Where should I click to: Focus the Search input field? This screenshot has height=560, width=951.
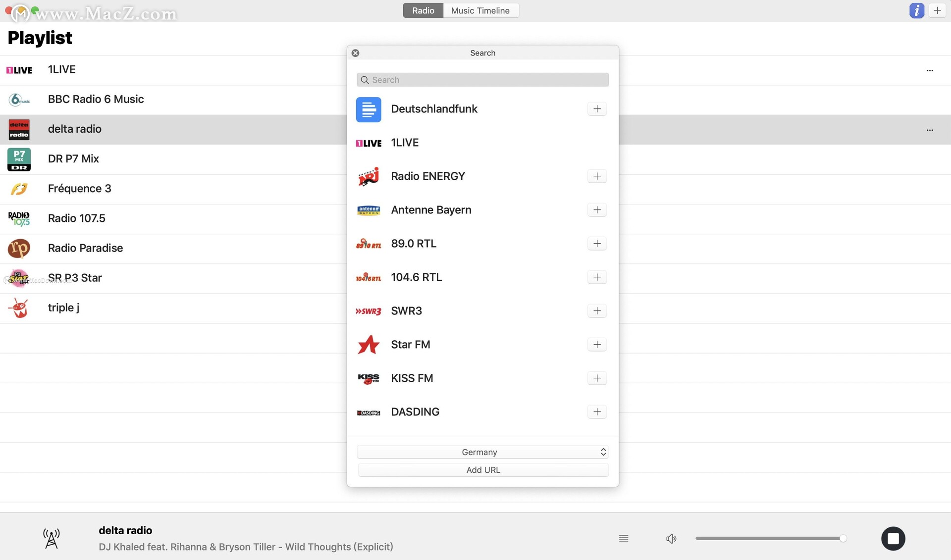[482, 80]
